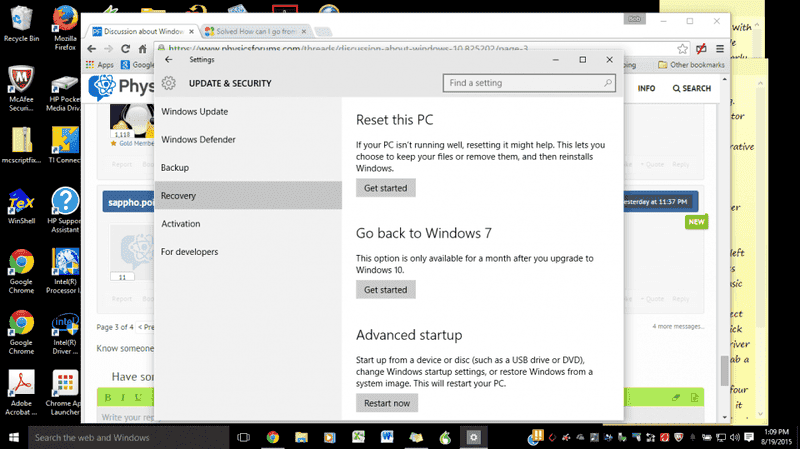Viewport: 800px width, 449px height.
Task: Open Word from the taskbar
Action: 387,437
